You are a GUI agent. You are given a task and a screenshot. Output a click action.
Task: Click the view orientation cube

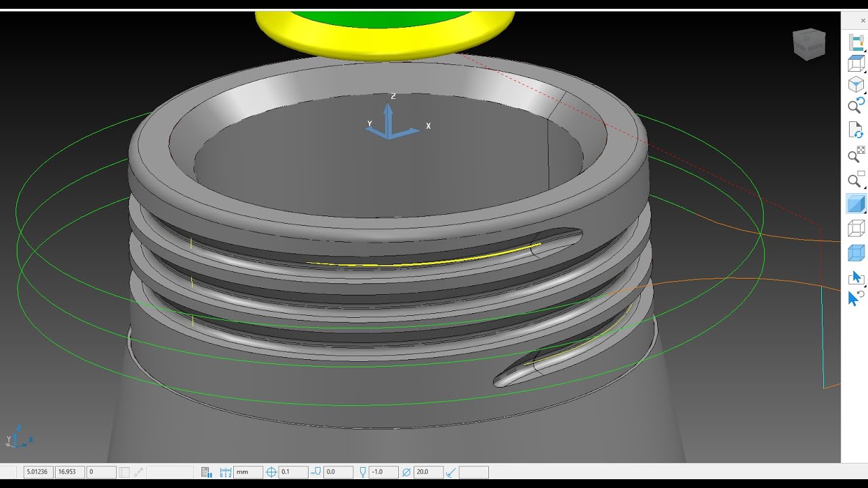[x=809, y=44]
